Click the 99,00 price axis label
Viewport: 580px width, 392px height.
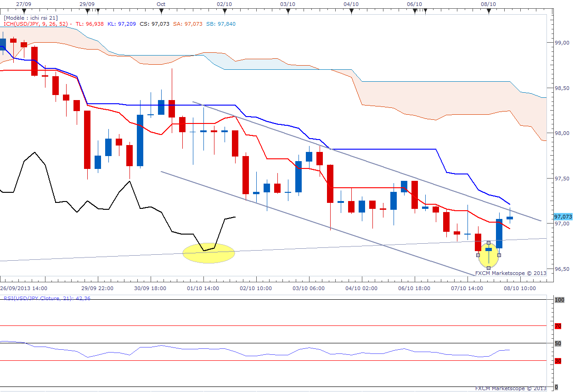562,42
